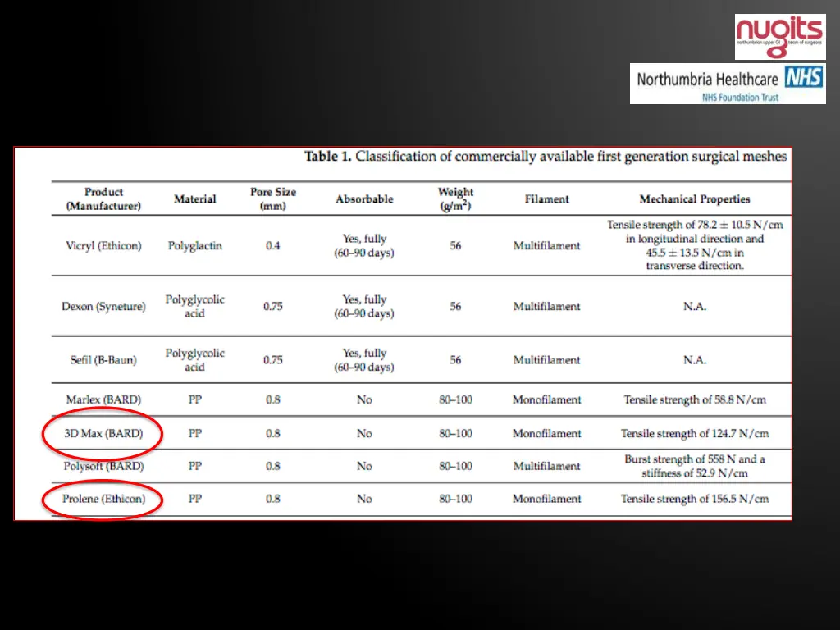Image resolution: width=840 pixels, height=630 pixels.
Task: Select the 'Polysoft (BARD)' product cell
Action: tap(103, 466)
